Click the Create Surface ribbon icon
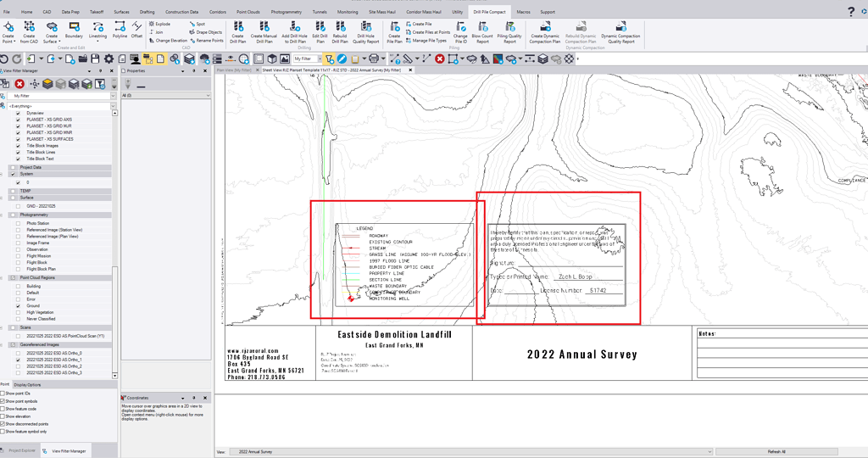 pyautogui.click(x=52, y=33)
